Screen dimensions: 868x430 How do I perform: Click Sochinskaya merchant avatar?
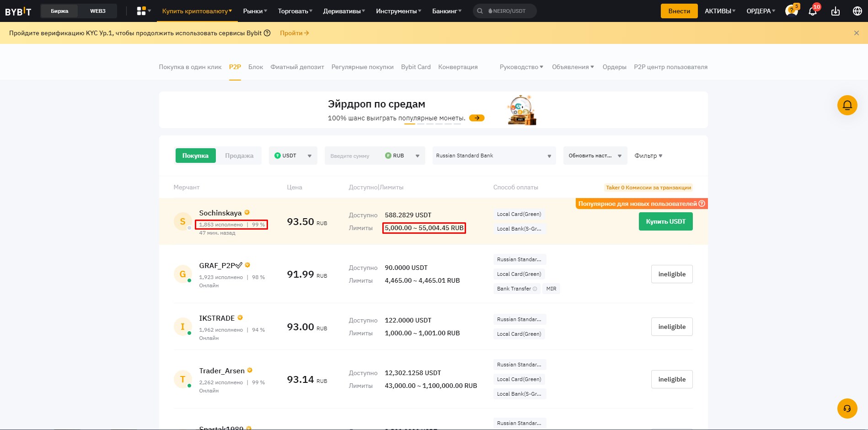point(182,221)
